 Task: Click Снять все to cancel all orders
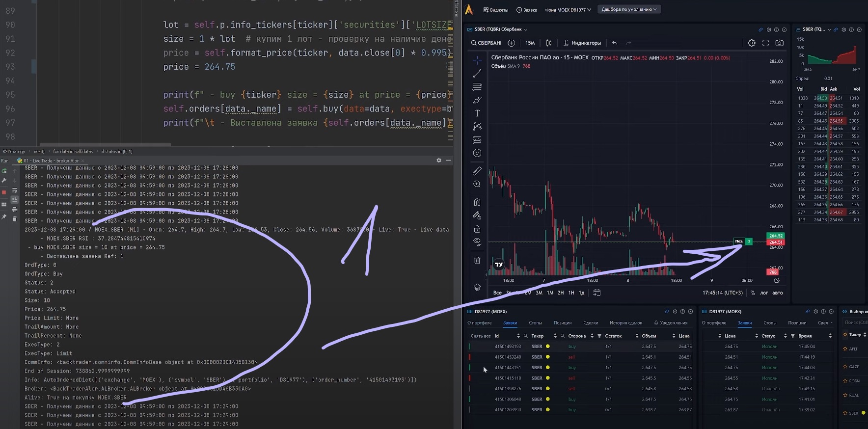[x=481, y=336]
